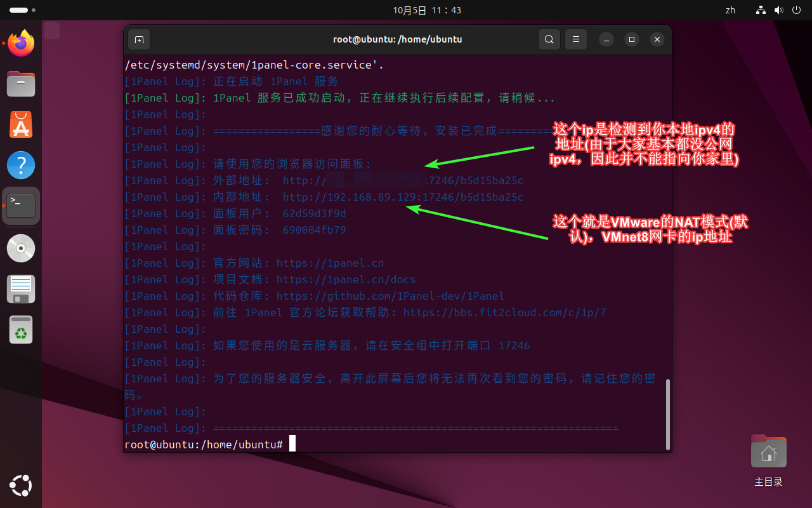Open the Activities overview pill
This screenshot has height=508, width=812.
click(22, 10)
